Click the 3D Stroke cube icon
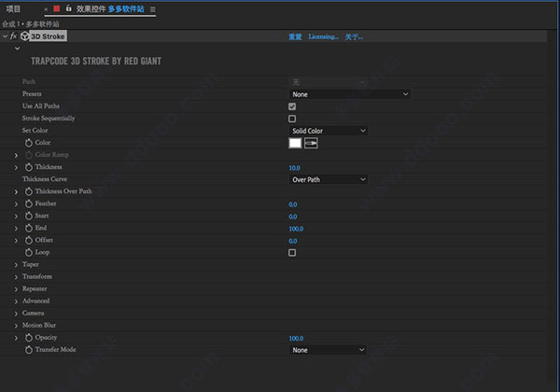Viewport: 560px width, 392px height. [x=24, y=36]
